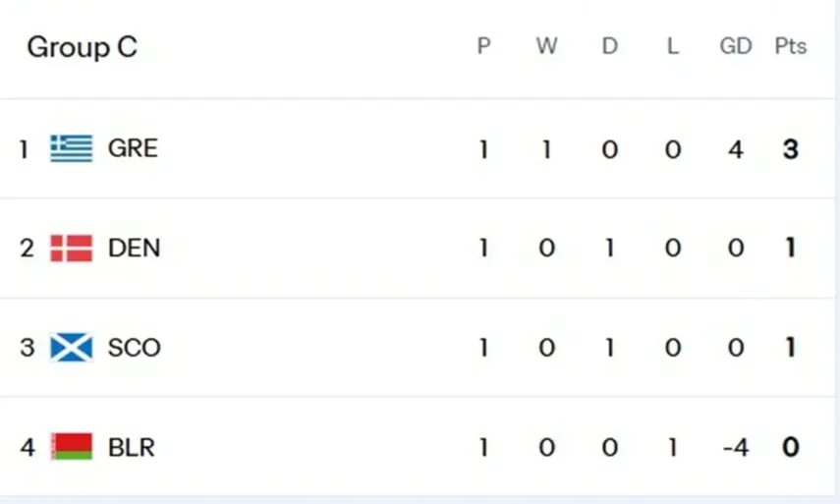The image size is (840, 504).
Task: Click Belarus points value 0
Action: (791, 448)
